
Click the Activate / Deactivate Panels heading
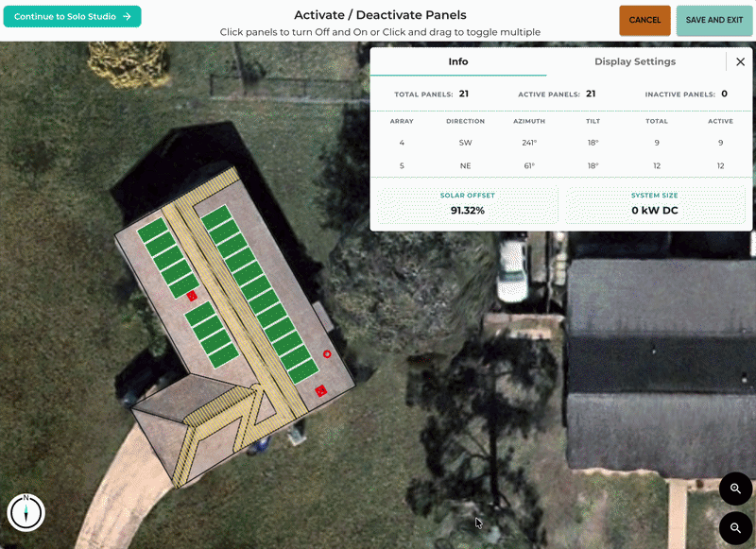(380, 15)
